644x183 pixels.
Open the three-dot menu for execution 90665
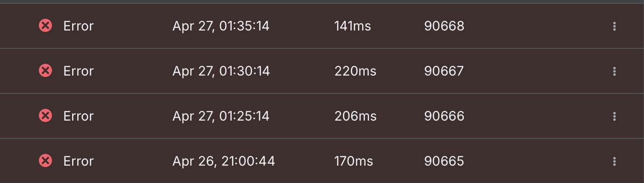pyautogui.click(x=614, y=161)
